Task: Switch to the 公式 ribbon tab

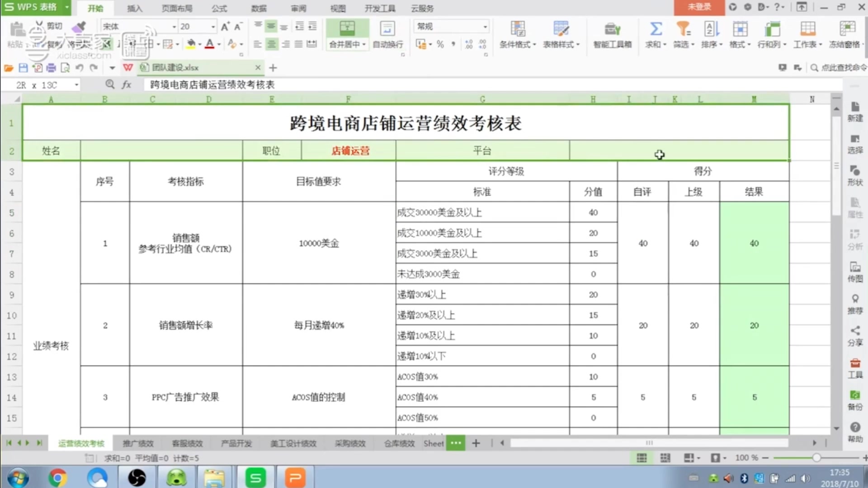Action: point(219,8)
